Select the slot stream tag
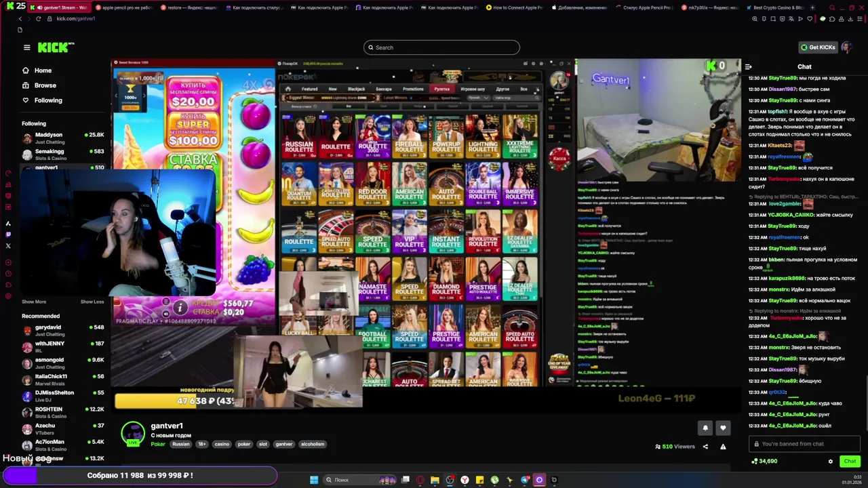 [262, 444]
